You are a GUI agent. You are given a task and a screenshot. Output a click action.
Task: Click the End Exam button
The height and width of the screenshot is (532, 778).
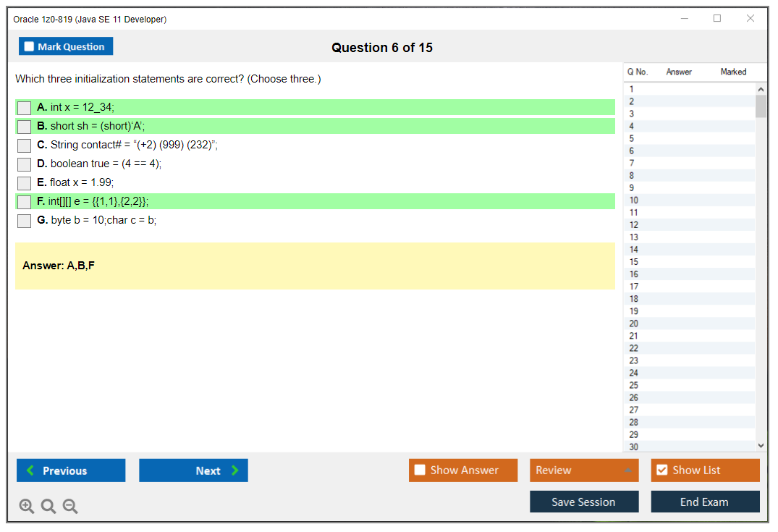pos(705,502)
